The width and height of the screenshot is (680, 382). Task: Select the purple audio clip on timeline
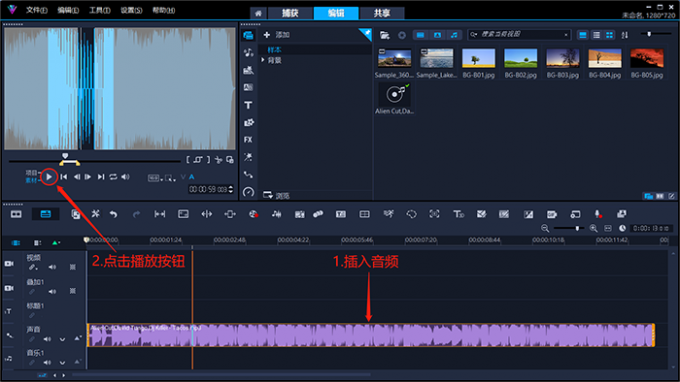[371, 335]
